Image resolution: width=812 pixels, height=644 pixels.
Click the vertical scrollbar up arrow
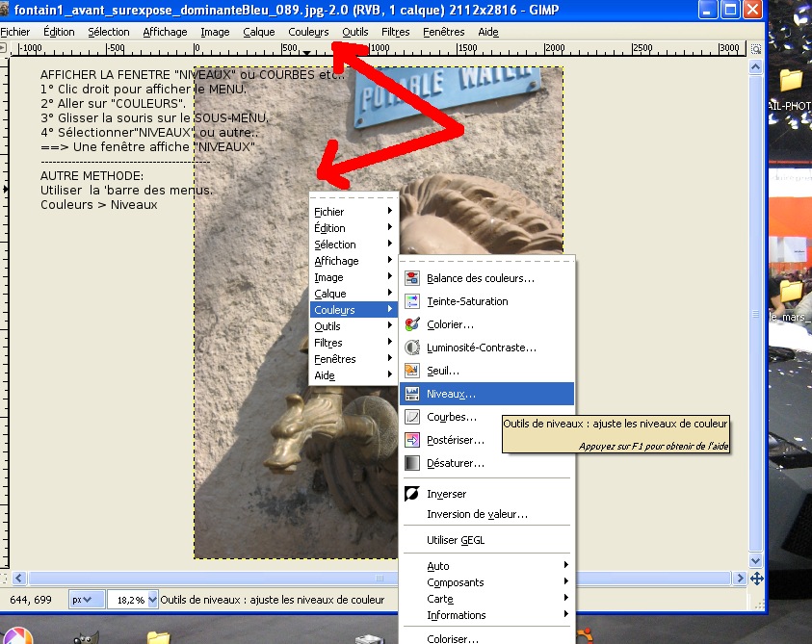755,66
